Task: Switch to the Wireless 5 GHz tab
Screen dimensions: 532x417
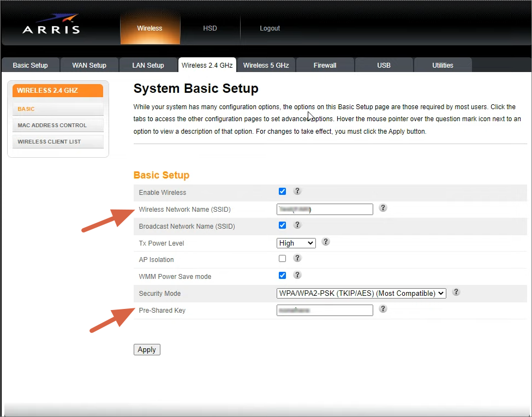Action: tap(266, 64)
